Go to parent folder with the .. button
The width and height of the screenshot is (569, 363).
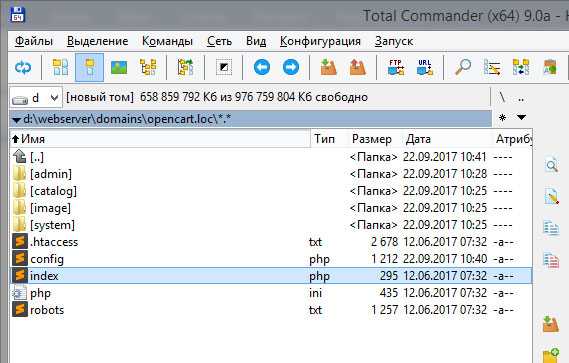521,98
